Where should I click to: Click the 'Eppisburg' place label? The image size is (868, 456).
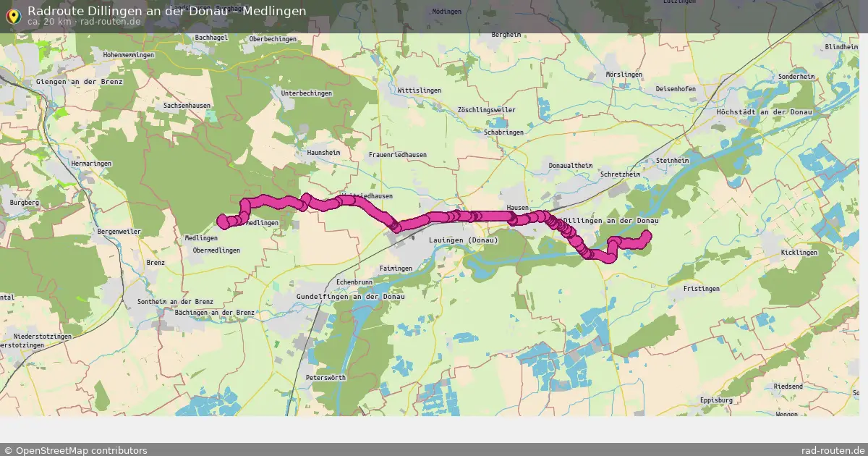716,400
